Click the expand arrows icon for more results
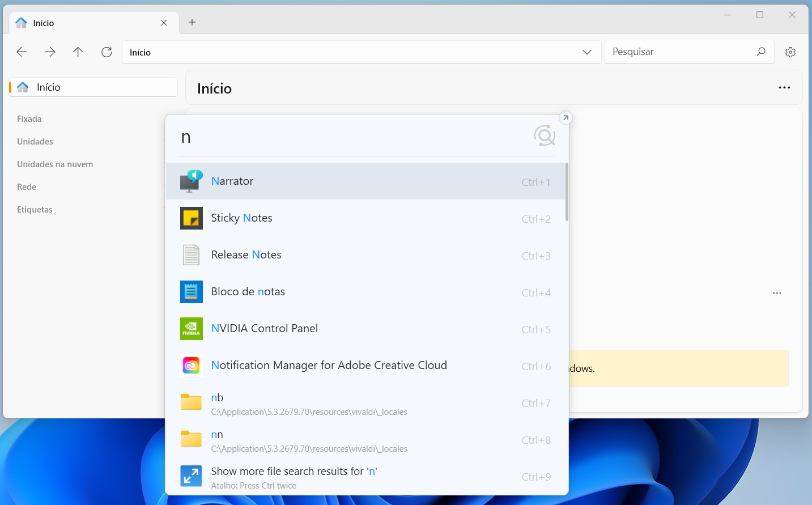The width and height of the screenshot is (812, 505). (x=192, y=476)
